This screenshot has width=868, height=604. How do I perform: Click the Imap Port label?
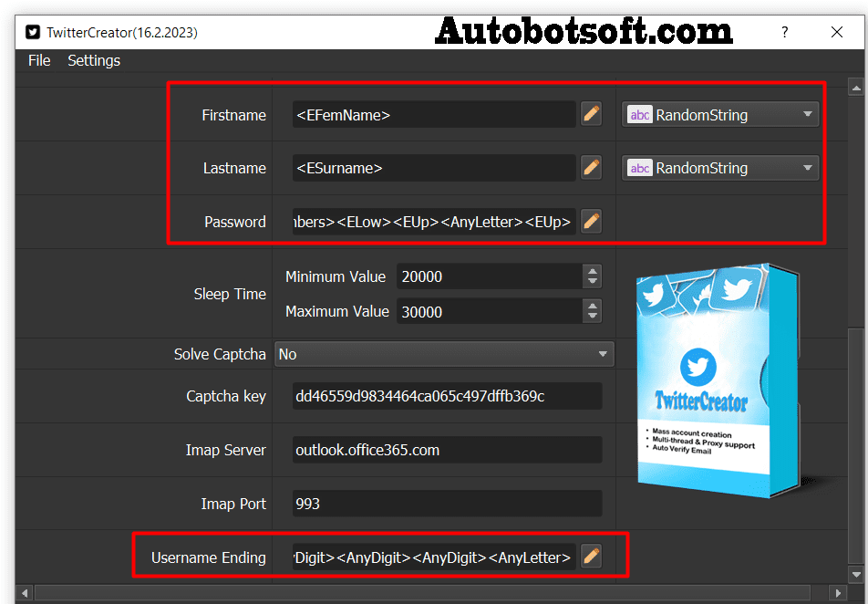tap(233, 504)
